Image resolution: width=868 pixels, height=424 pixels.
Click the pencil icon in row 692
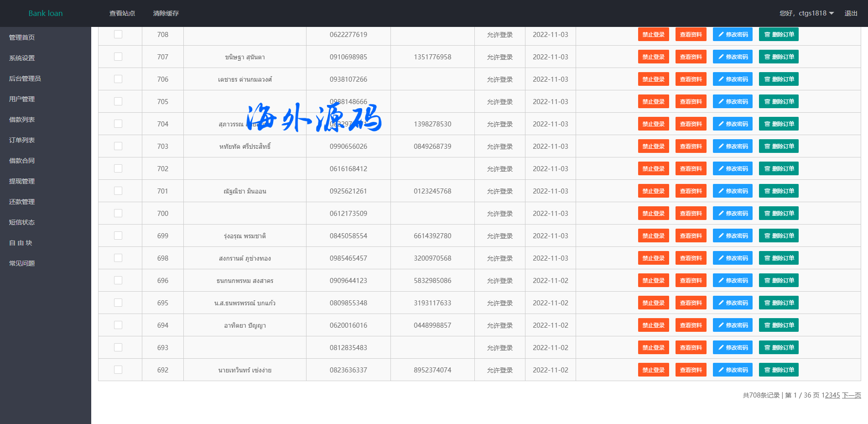721,370
